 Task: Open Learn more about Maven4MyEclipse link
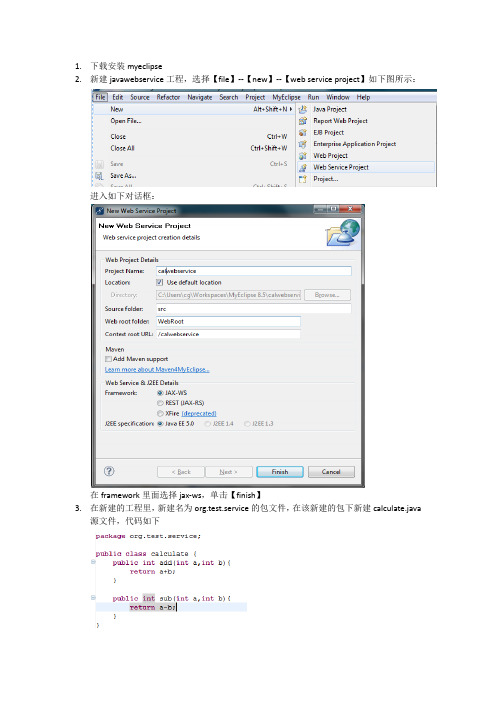click(x=157, y=370)
